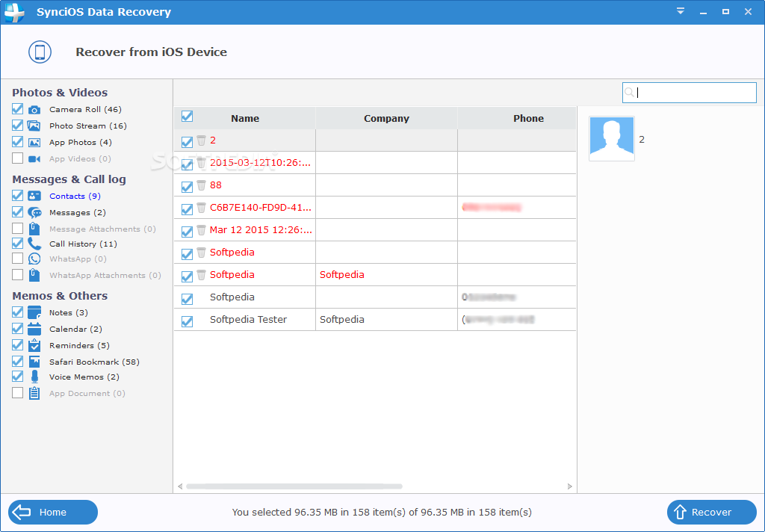Click the WhatsApp Attachments clip icon

34,275
